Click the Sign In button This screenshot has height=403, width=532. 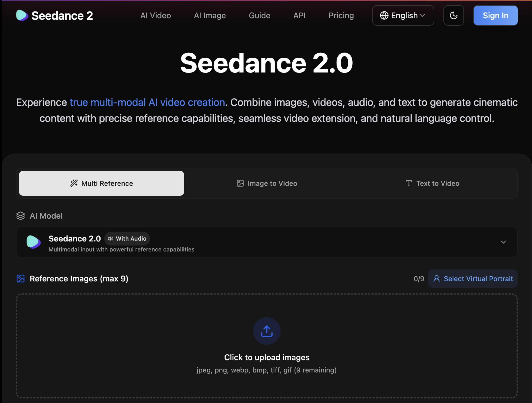(495, 15)
